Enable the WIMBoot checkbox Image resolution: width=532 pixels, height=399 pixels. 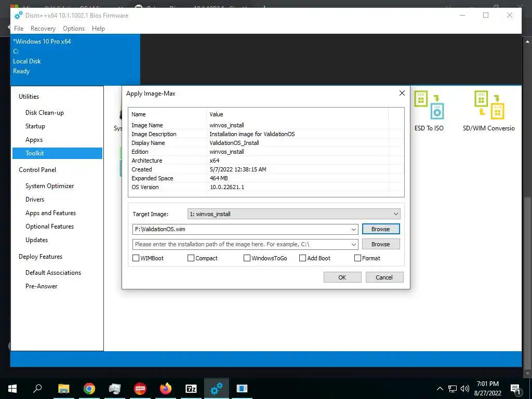pos(136,258)
